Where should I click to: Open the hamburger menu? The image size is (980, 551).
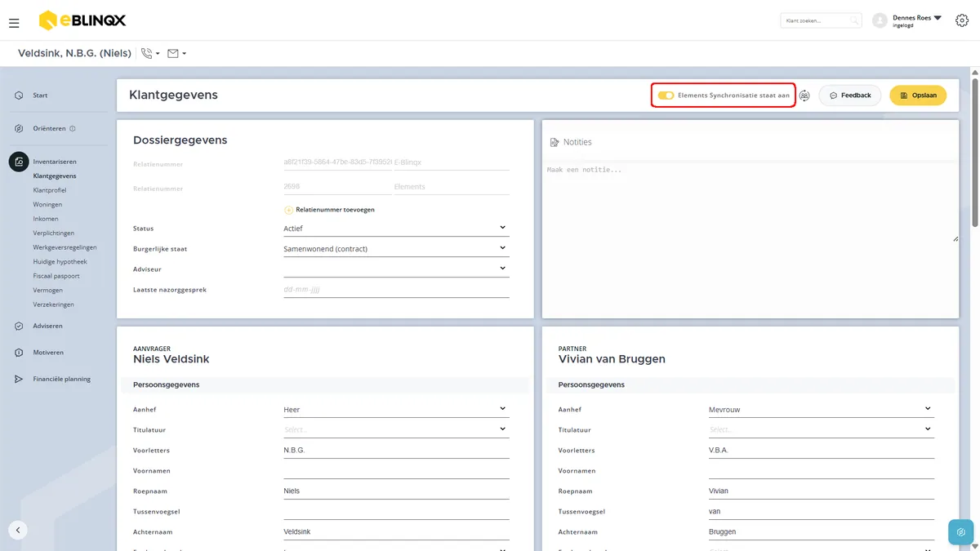coord(14,23)
